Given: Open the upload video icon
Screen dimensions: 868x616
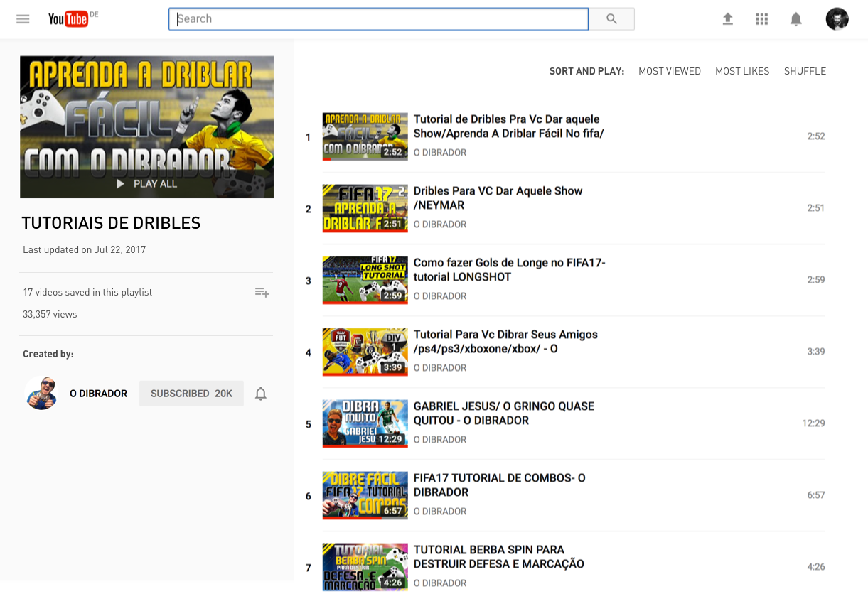Looking at the screenshot, I should pyautogui.click(x=727, y=19).
